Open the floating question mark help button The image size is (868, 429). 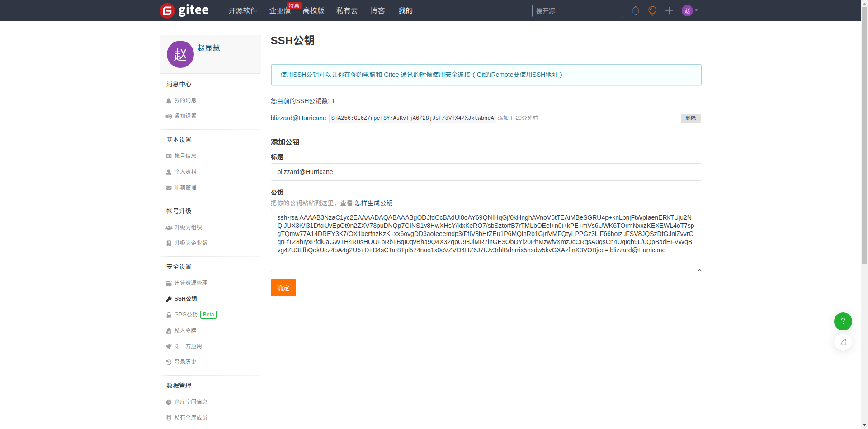843,321
